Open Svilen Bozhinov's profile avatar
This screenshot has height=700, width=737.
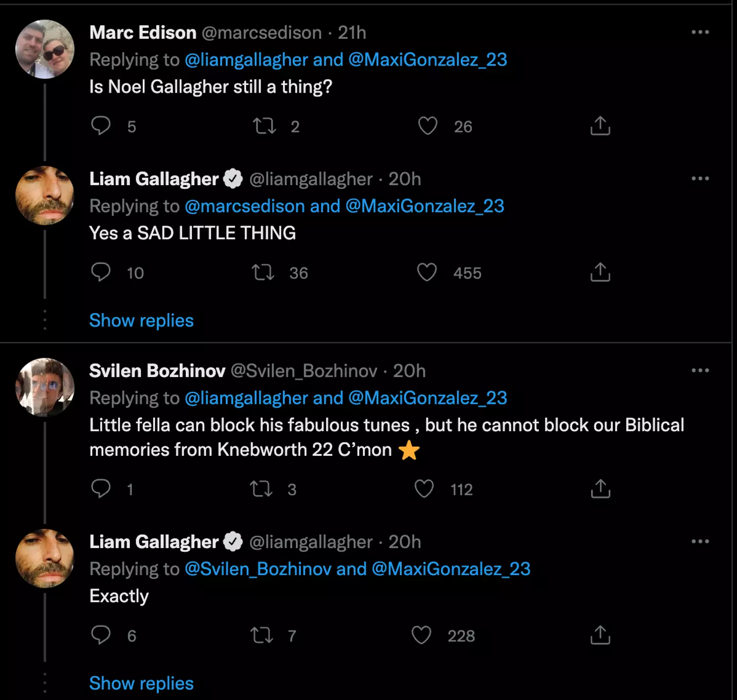(45, 387)
